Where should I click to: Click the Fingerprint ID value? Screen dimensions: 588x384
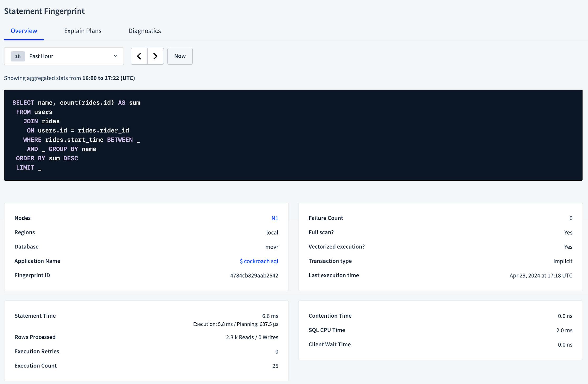click(254, 275)
